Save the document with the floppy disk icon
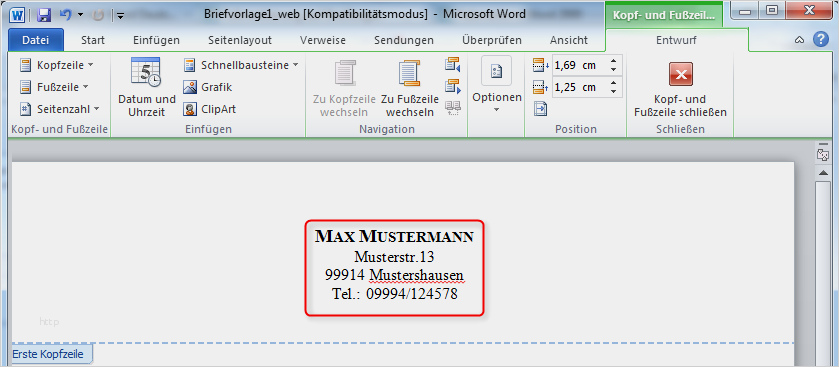839x367 pixels. click(44, 14)
